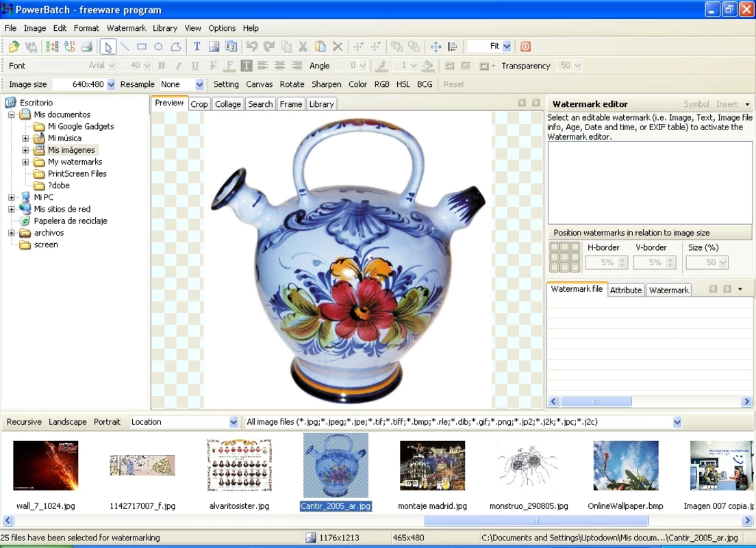756x548 pixels.
Task: Expand the archivos folder node
Action: pyautogui.click(x=11, y=233)
